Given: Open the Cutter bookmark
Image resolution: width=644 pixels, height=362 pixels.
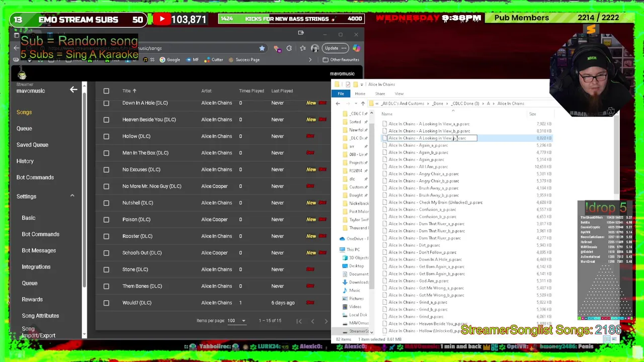Looking at the screenshot, I should (x=213, y=59).
